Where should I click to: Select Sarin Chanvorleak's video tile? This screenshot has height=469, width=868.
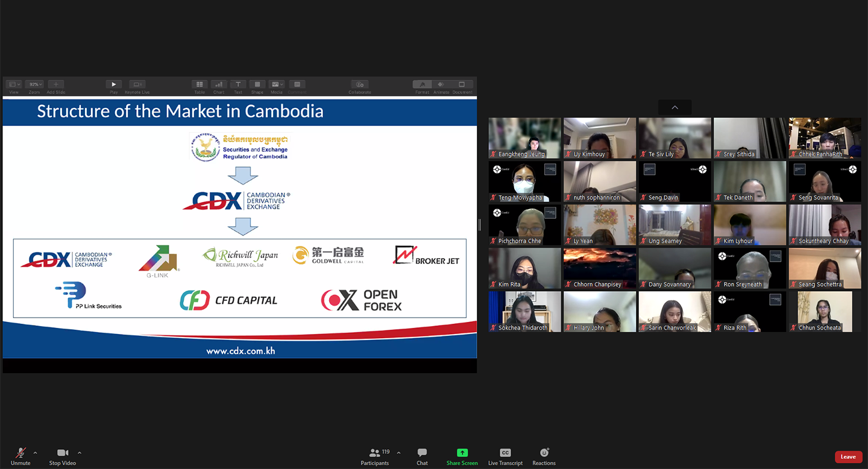click(x=675, y=312)
